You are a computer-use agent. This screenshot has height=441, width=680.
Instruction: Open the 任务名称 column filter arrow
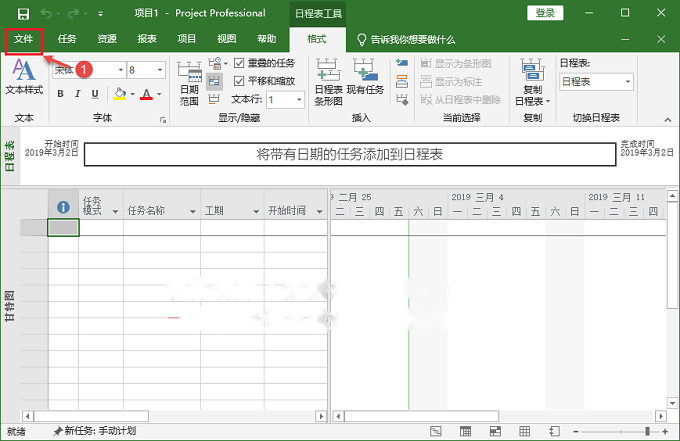pyautogui.click(x=193, y=212)
